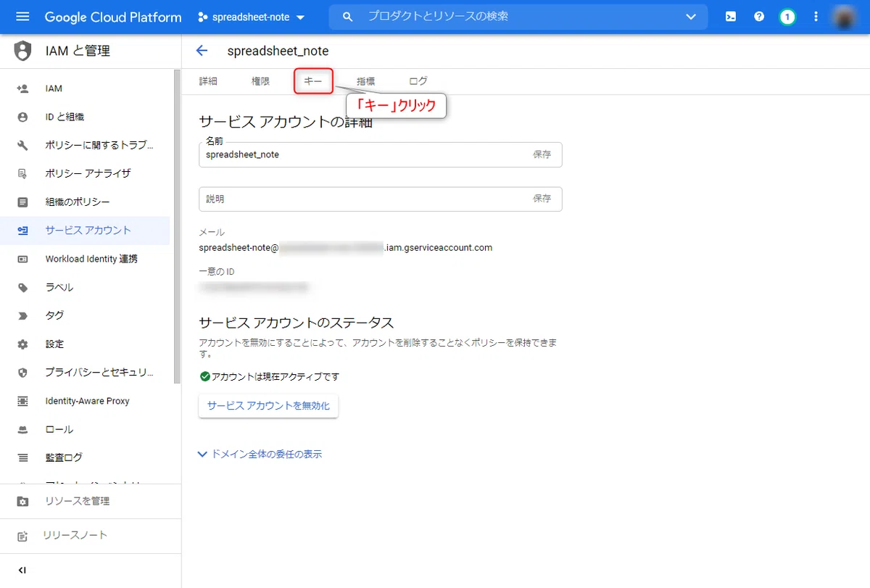Image resolution: width=870 pixels, height=588 pixels.
Task: Collapse the sidebar with the chevron
Action: 22,570
